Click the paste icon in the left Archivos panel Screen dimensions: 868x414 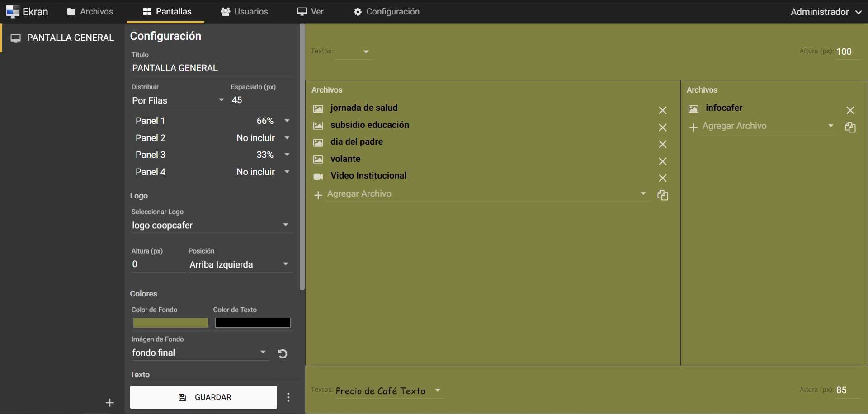coord(662,195)
